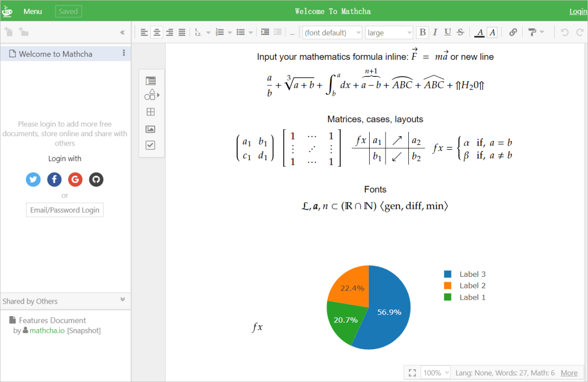This screenshot has height=382, width=588.
Task: Click the fullscreen icon in status bar
Action: tap(412, 373)
